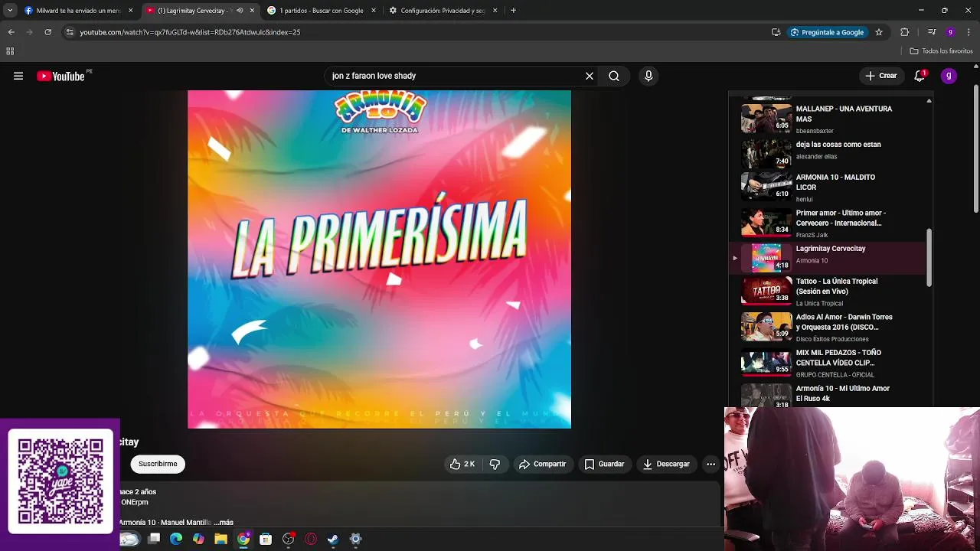980x551 pixels.
Task: Switch to 1 partidos Google tab
Action: [322, 11]
